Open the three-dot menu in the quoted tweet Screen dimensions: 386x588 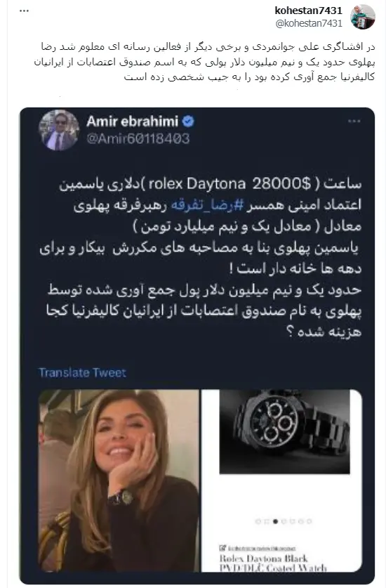click(x=354, y=121)
